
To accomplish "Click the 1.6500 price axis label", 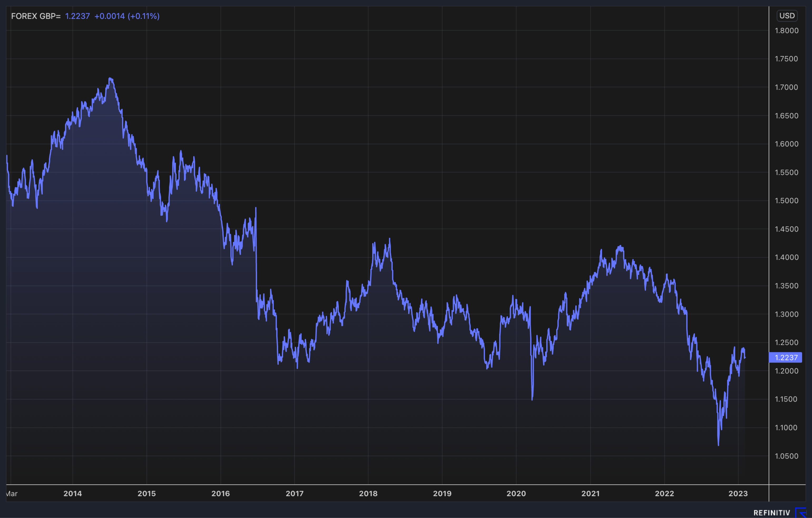I will click(786, 116).
